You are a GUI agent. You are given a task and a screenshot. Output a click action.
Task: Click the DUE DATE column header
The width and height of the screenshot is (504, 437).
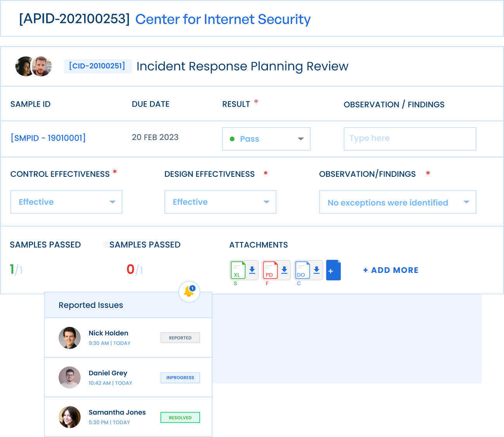click(151, 104)
